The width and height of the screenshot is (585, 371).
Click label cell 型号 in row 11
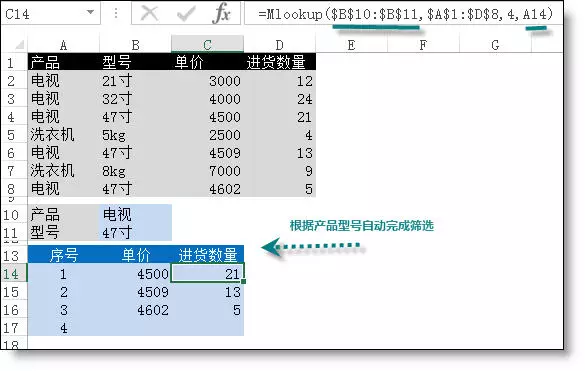click(x=63, y=233)
